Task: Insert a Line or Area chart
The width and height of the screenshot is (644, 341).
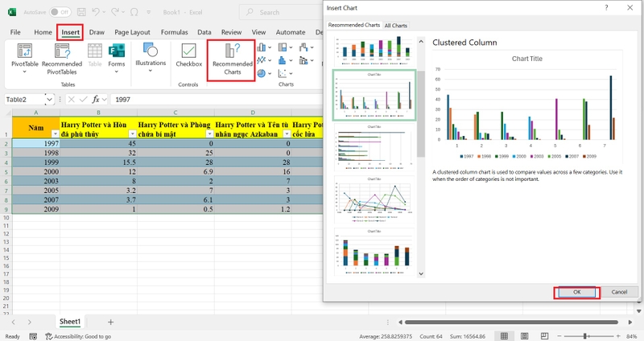Action: pyautogui.click(x=264, y=60)
